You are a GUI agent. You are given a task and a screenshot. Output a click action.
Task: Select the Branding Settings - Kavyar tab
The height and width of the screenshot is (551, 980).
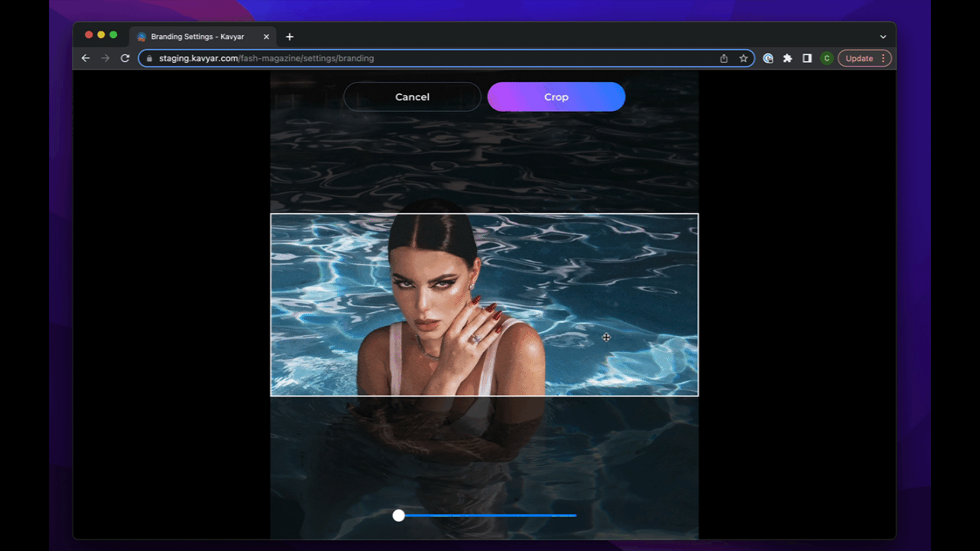[x=204, y=37]
